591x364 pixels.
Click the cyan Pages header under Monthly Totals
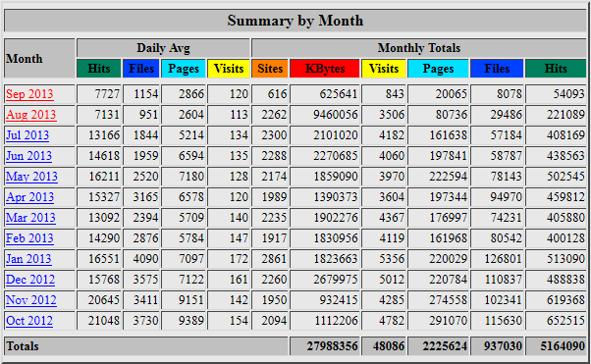[x=438, y=69]
